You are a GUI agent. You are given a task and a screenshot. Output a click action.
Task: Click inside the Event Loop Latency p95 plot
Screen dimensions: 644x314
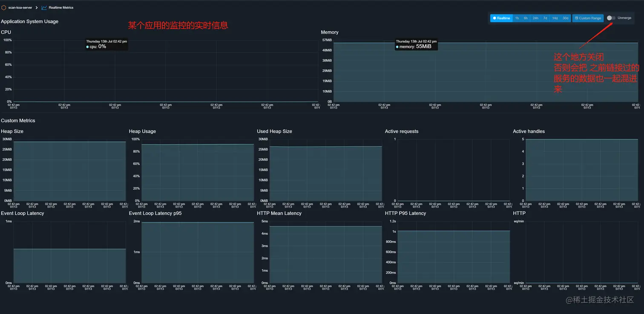pos(198,252)
